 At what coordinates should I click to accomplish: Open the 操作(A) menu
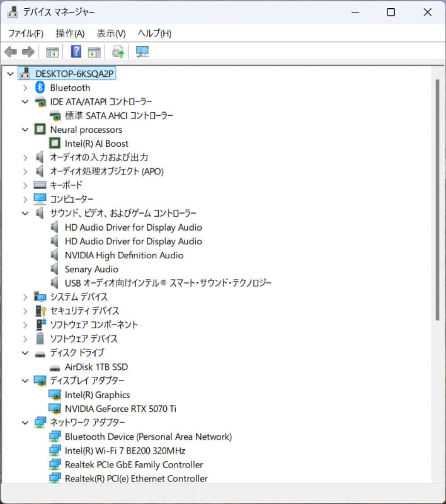click(x=70, y=33)
